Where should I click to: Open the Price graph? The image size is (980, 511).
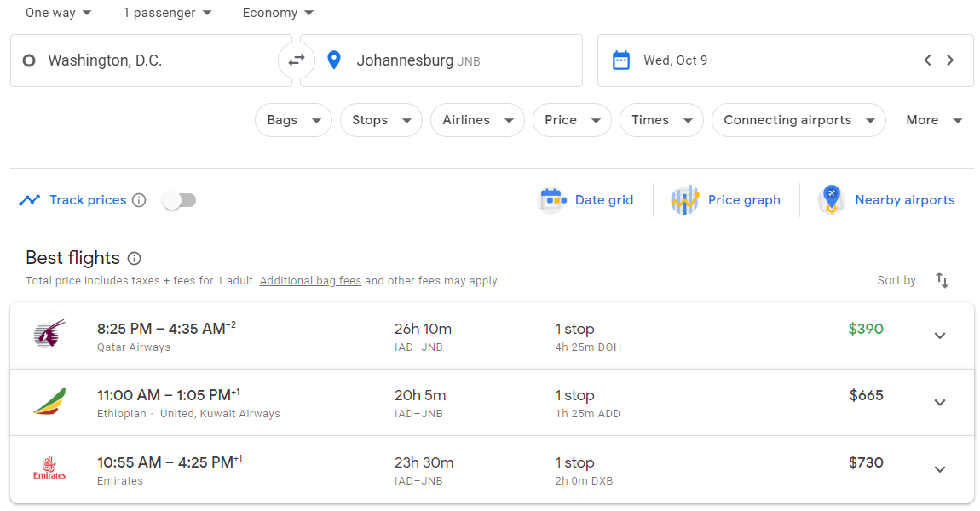(726, 200)
